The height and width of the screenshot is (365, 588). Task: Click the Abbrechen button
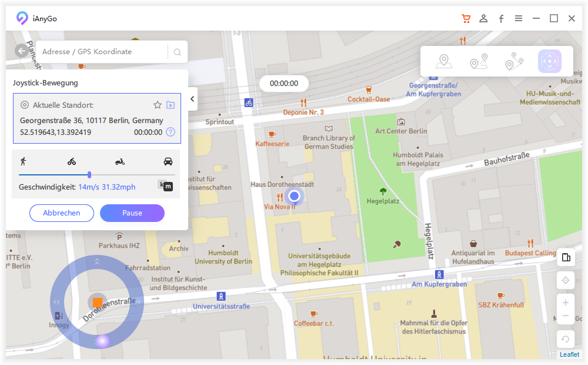(x=62, y=213)
